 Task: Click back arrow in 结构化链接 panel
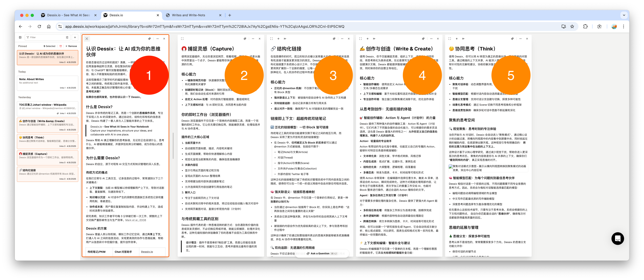(x=278, y=39)
